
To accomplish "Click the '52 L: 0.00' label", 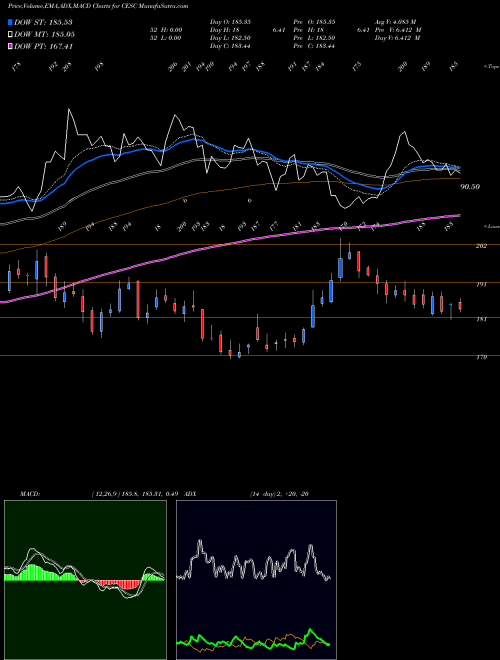I will [x=165, y=38].
